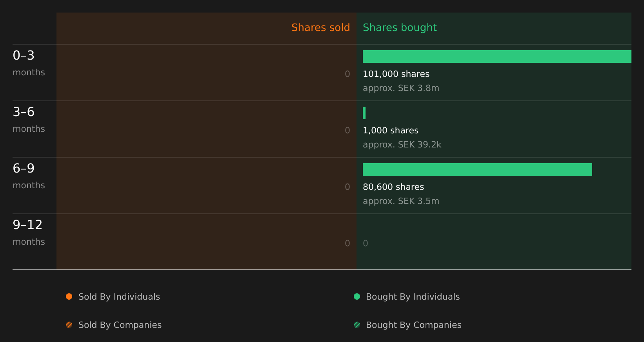
Task: Click the 101,000 shares value
Action: [x=396, y=74]
